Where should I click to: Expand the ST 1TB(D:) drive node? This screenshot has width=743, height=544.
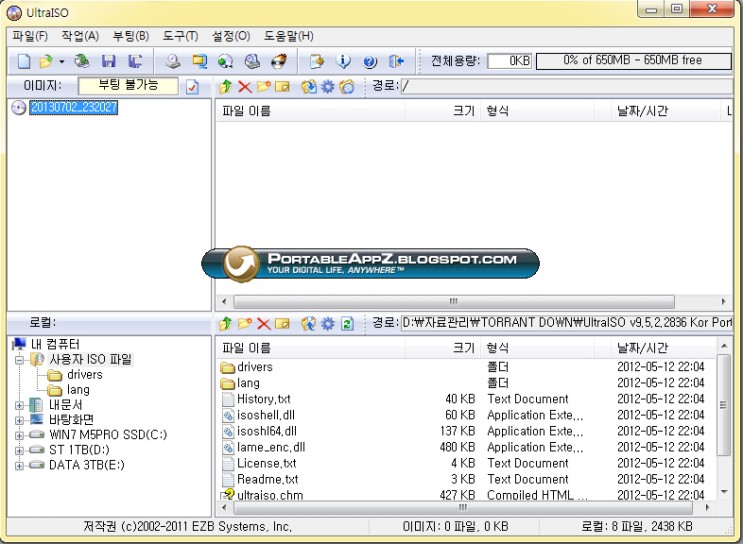pos(19,450)
